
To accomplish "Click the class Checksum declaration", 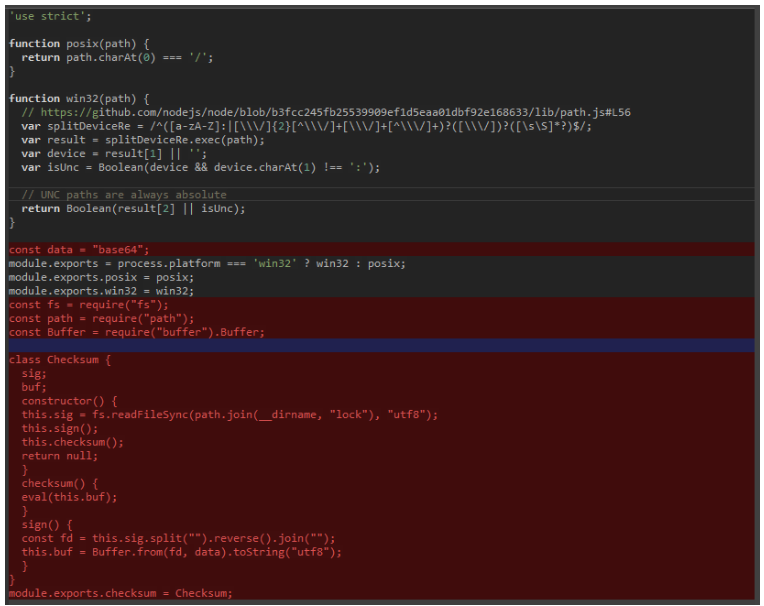I will (x=60, y=359).
